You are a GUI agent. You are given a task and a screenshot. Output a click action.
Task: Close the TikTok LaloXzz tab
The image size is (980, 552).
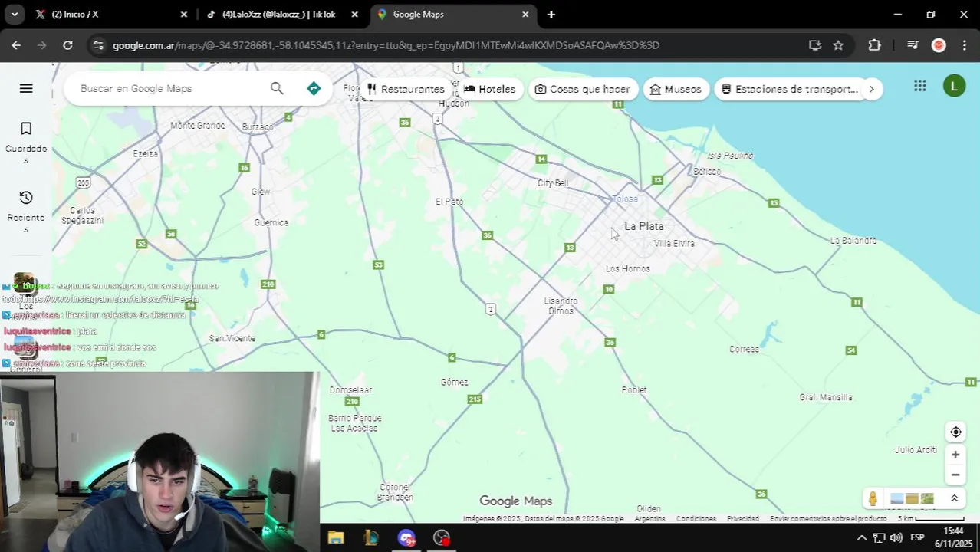(354, 14)
